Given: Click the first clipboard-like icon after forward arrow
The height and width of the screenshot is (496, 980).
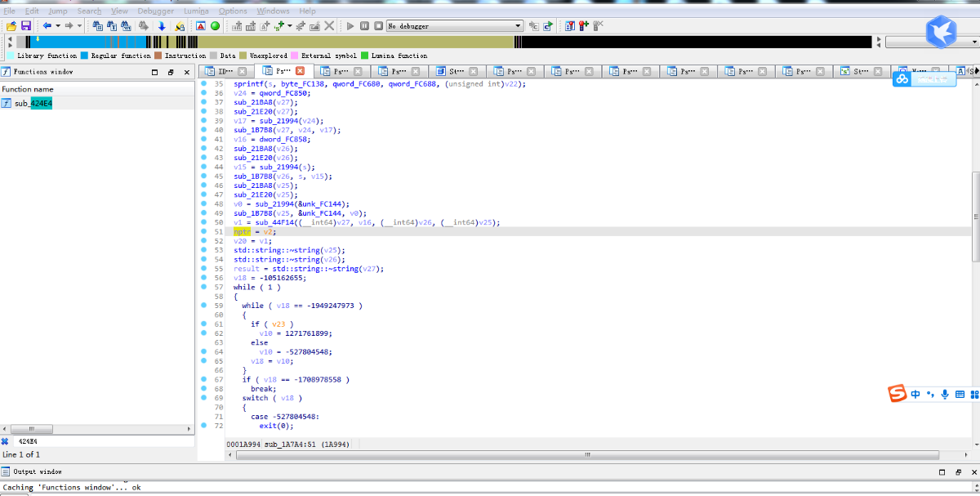Looking at the screenshot, I should [x=97, y=26].
